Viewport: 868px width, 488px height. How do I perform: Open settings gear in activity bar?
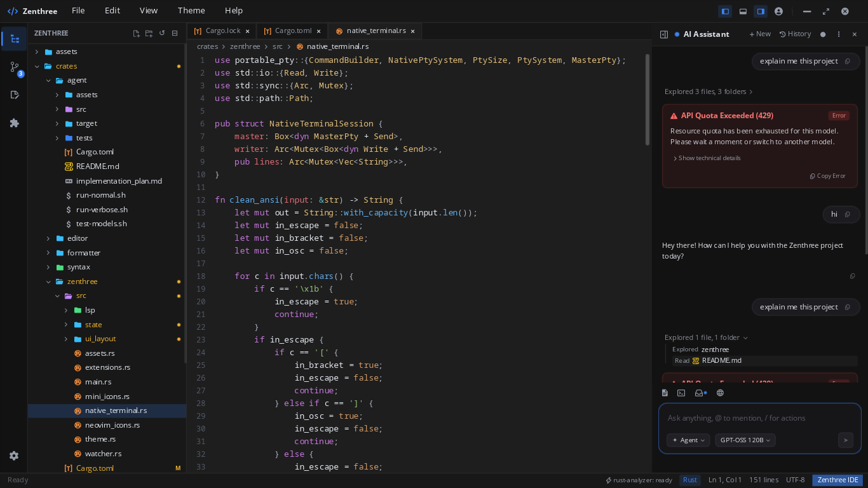(14, 456)
